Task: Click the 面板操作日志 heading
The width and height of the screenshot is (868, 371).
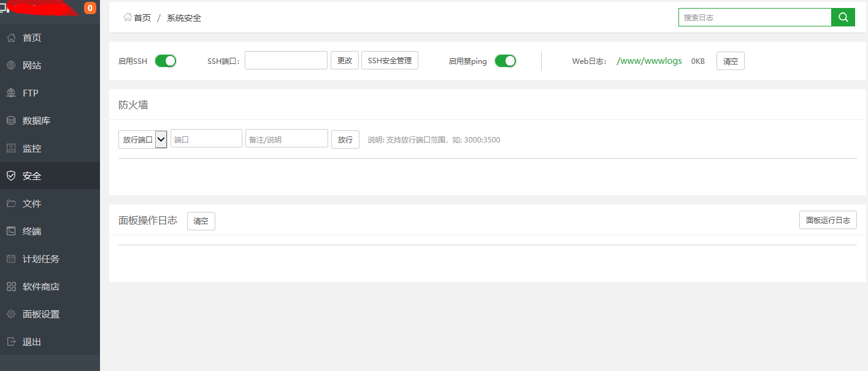Action: (148, 221)
